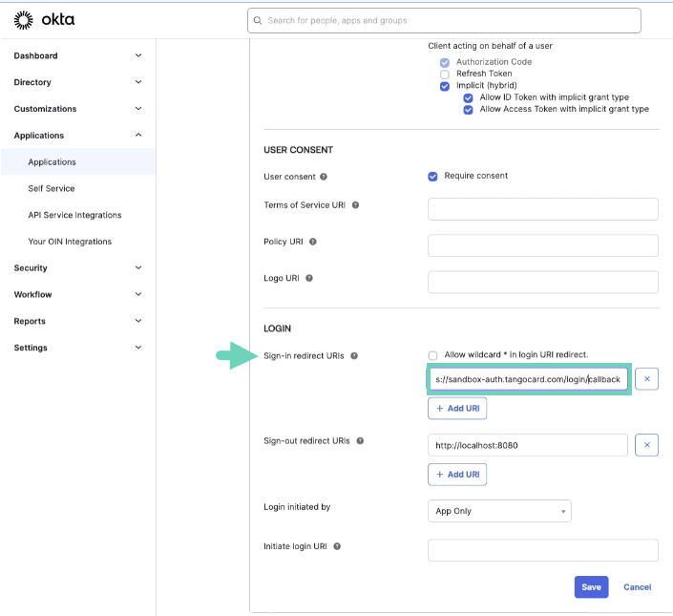Uncheck Allow ID Token with implicit grant
The height and width of the screenshot is (616, 673).
point(469,97)
